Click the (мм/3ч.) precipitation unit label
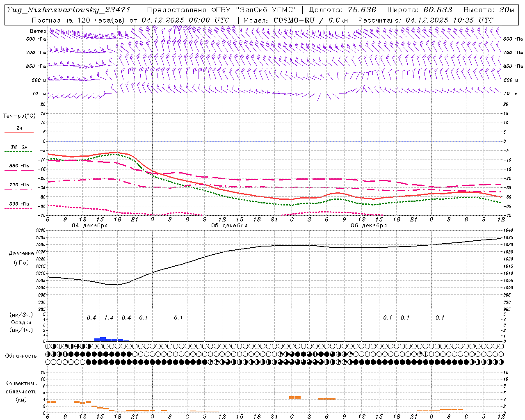525x420 pixels. tap(21, 315)
